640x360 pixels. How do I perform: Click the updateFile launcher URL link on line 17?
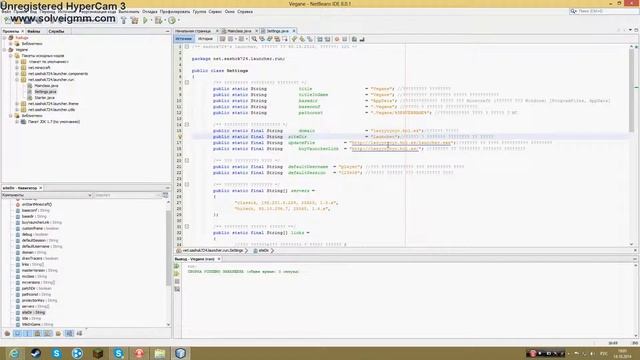click(401, 143)
